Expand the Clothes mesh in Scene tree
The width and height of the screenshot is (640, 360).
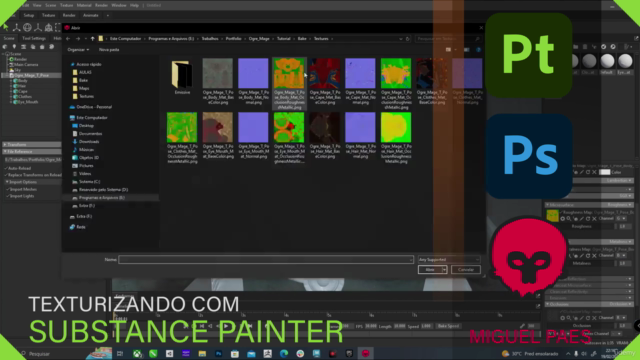click(x=11, y=97)
